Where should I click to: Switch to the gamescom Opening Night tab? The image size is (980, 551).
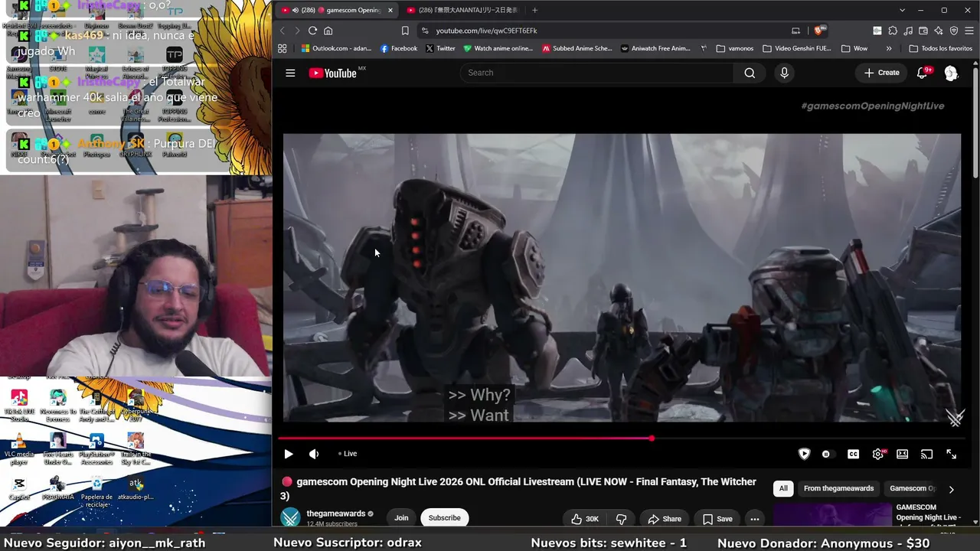point(337,10)
